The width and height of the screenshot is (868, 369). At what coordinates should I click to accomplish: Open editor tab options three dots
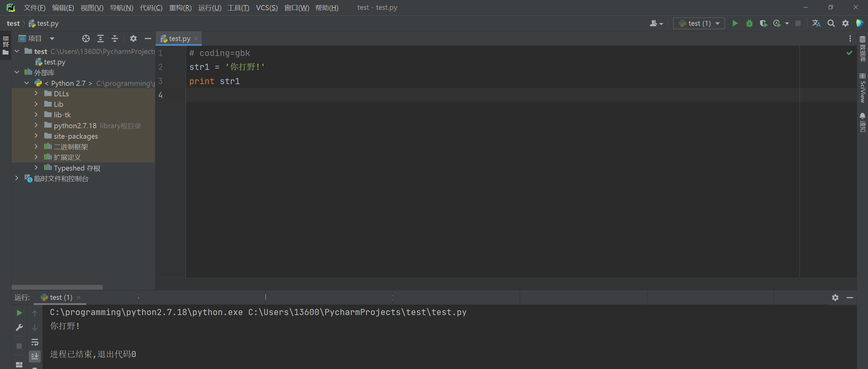(850, 39)
